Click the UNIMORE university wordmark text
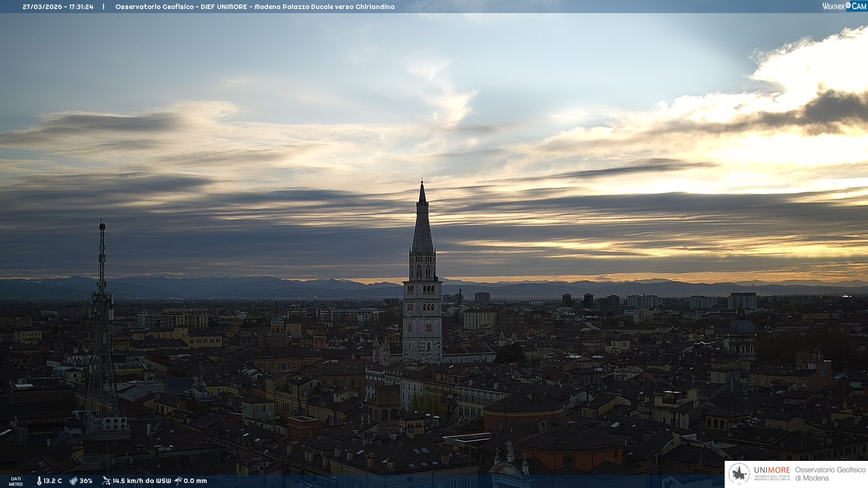868x488 pixels. (x=772, y=470)
